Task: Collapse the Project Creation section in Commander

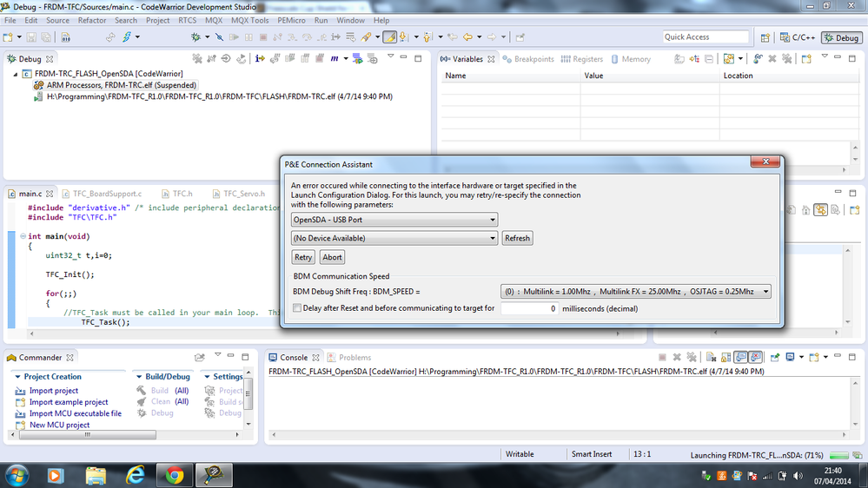Action: (17, 377)
